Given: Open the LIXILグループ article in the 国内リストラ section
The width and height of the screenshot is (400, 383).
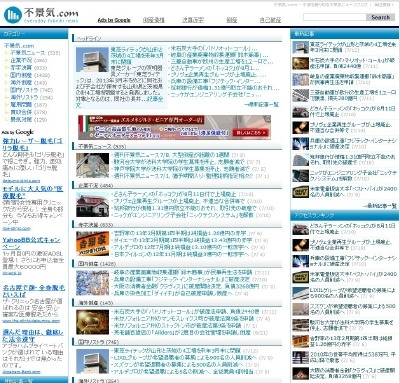Looking at the screenshot, I should point(185,358).
